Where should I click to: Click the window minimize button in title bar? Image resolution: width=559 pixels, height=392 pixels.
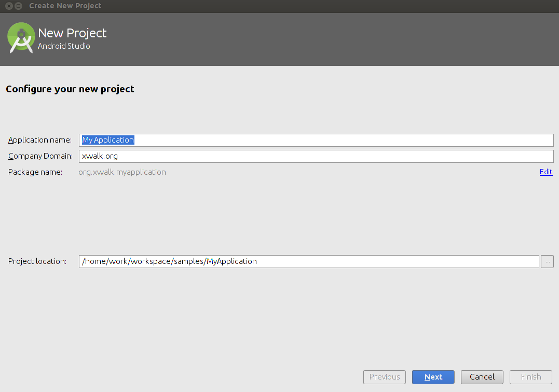[19, 6]
